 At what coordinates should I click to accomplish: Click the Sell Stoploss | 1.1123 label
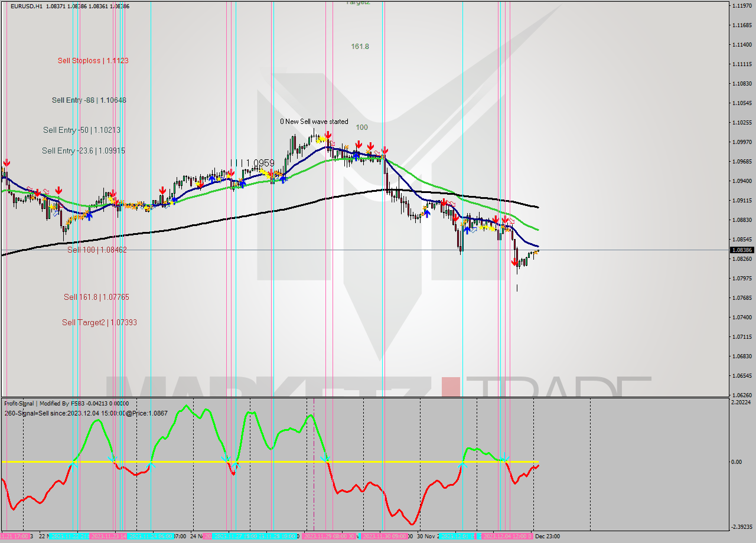92,60
